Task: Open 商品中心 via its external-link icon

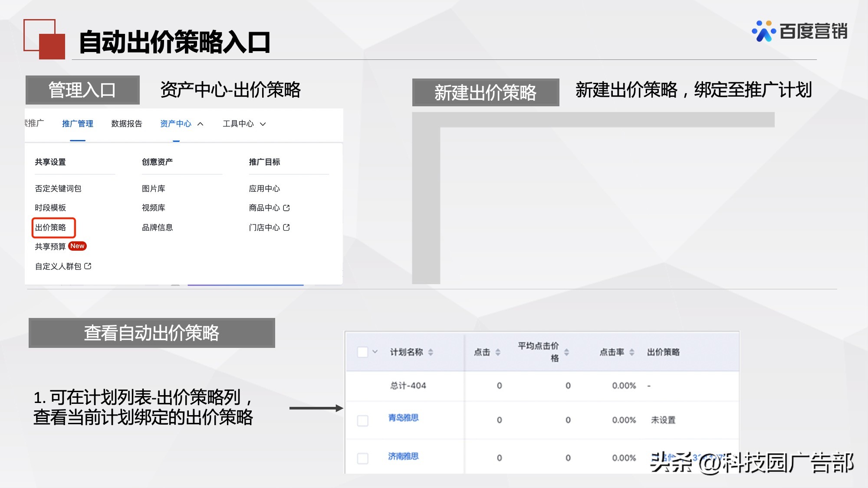Action: pyautogui.click(x=286, y=208)
